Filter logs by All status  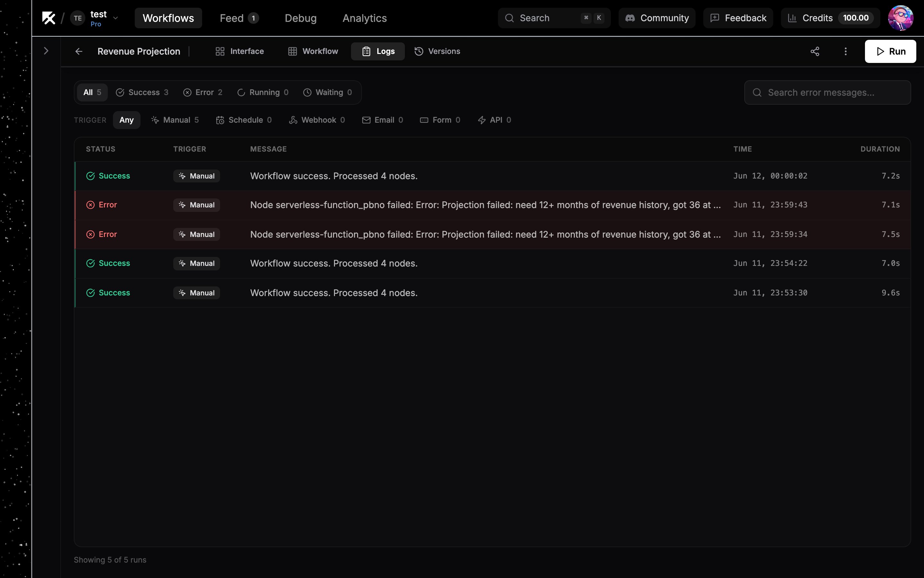92,92
